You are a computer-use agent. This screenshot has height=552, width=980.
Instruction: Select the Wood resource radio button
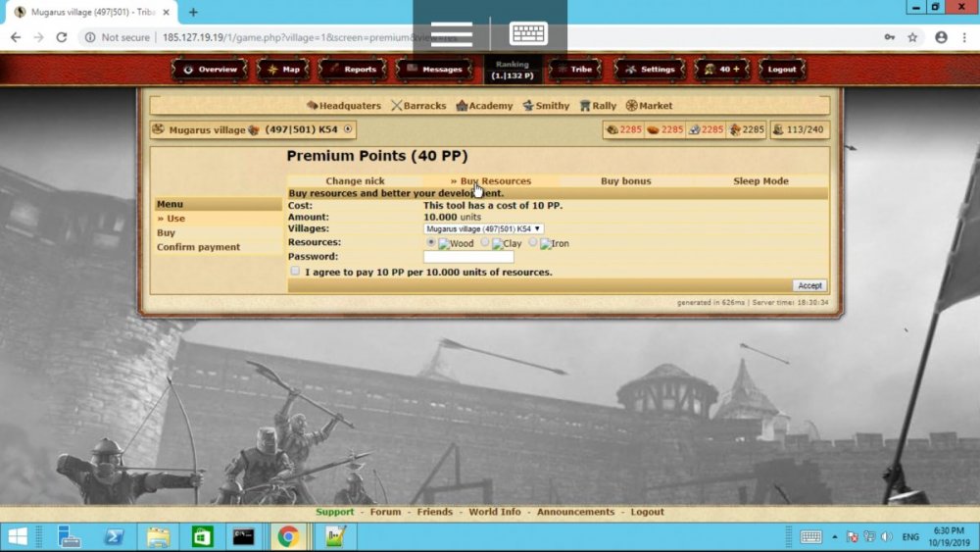431,242
